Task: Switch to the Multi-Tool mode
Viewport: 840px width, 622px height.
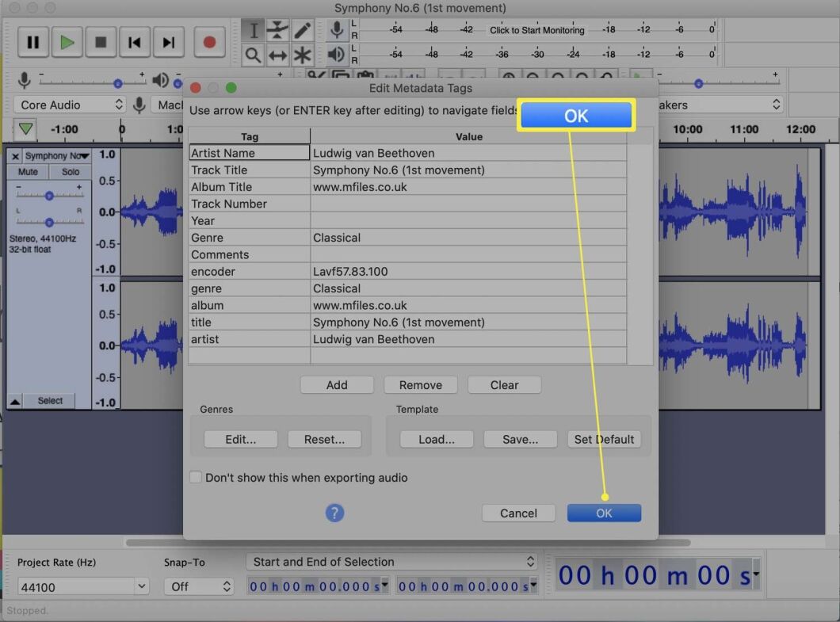Action: click(304, 55)
